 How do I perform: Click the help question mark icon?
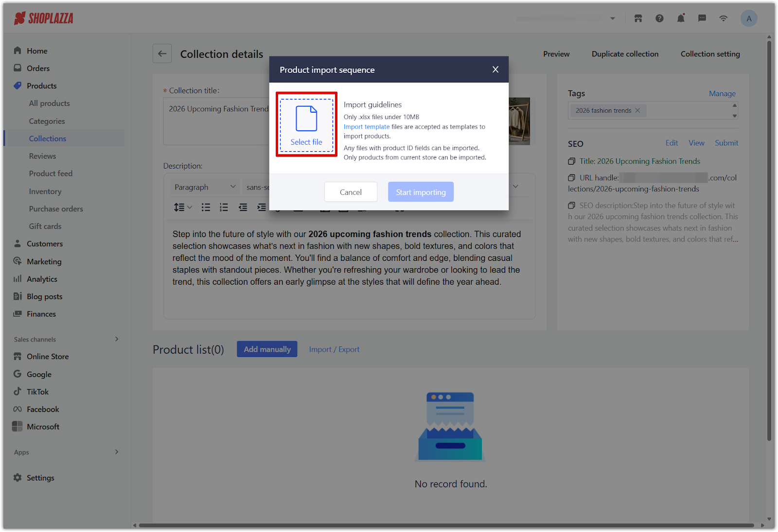pos(659,18)
